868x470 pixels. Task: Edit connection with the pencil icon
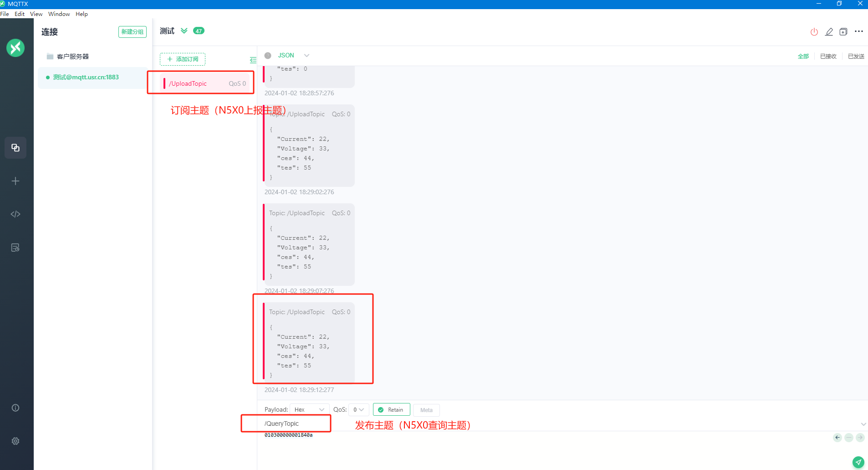829,32
